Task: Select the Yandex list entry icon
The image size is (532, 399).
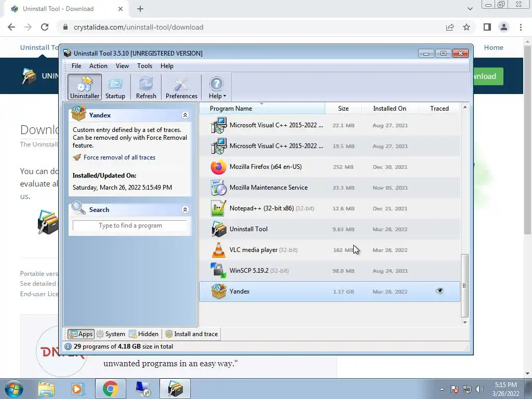Action: pyautogui.click(x=219, y=291)
